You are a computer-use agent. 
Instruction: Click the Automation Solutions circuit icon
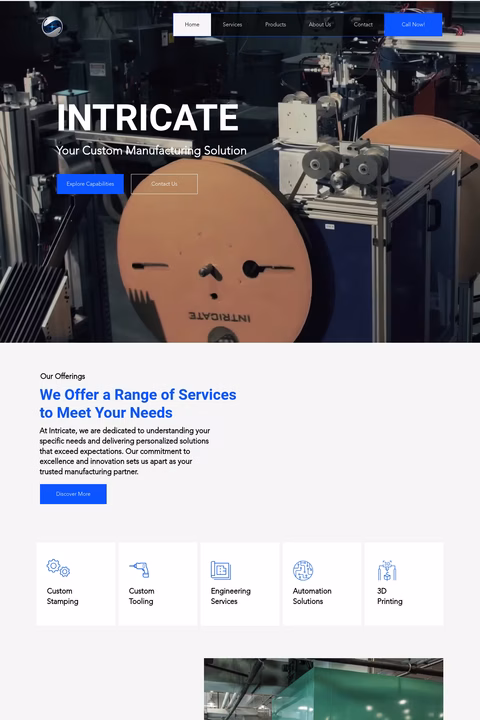(x=303, y=570)
